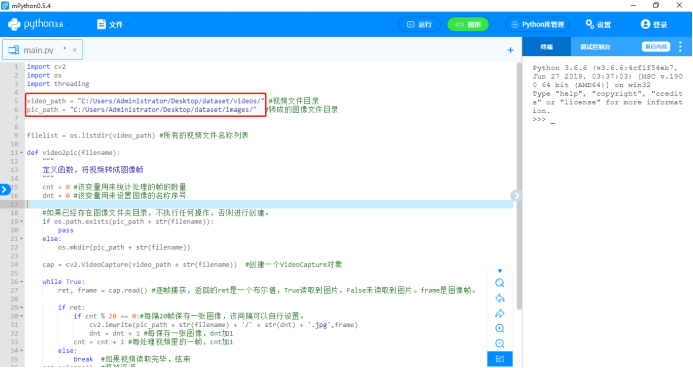Fold the while True block at line 26

(22, 282)
